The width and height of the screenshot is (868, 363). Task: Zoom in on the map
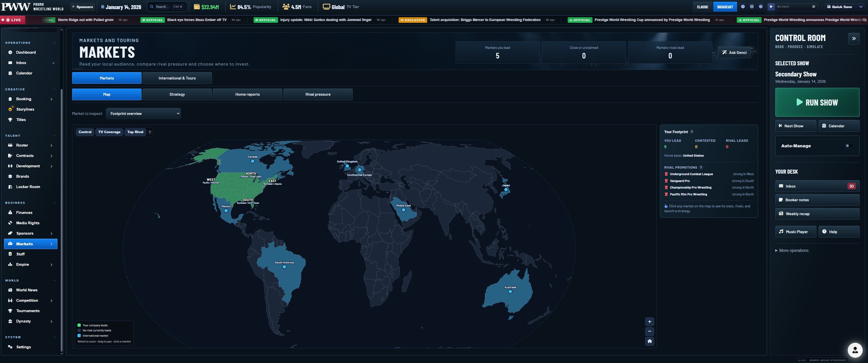point(649,321)
